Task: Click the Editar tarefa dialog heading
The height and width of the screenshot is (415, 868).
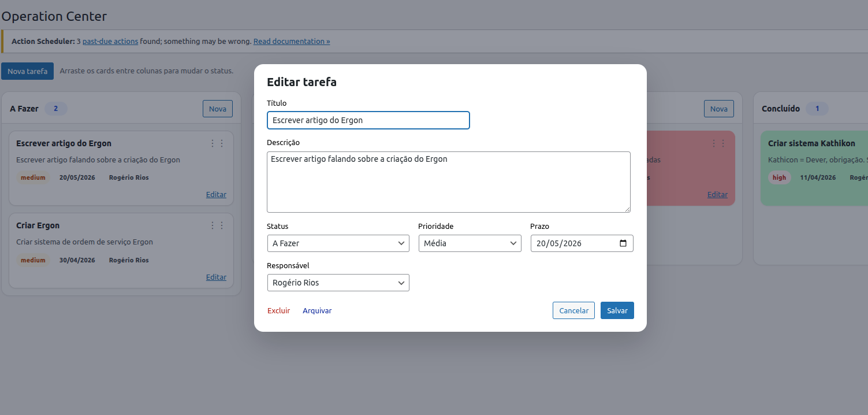Action: coord(301,82)
